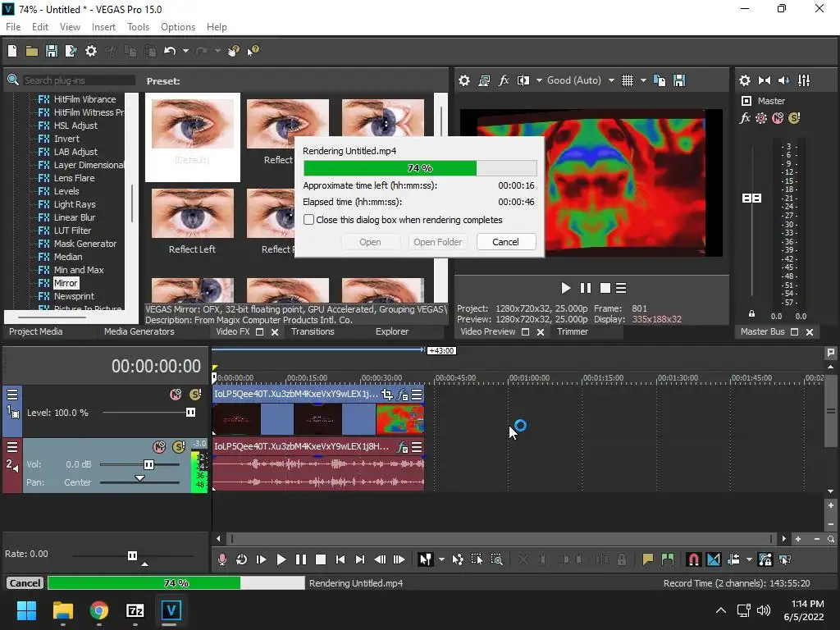Click the Downmix Output icon in Master Bus
The image size is (840, 630).
click(x=765, y=80)
